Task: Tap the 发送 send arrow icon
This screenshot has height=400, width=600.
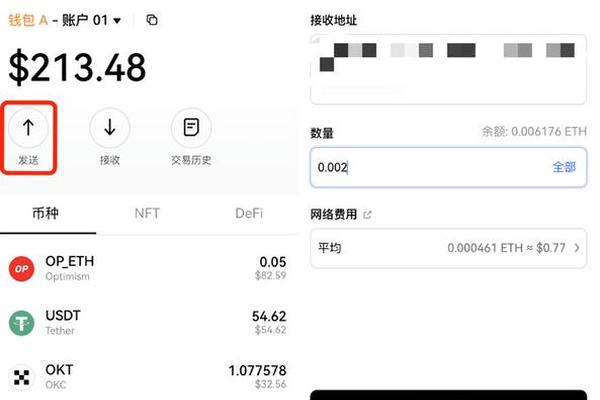Action: click(x=28, y=127)
